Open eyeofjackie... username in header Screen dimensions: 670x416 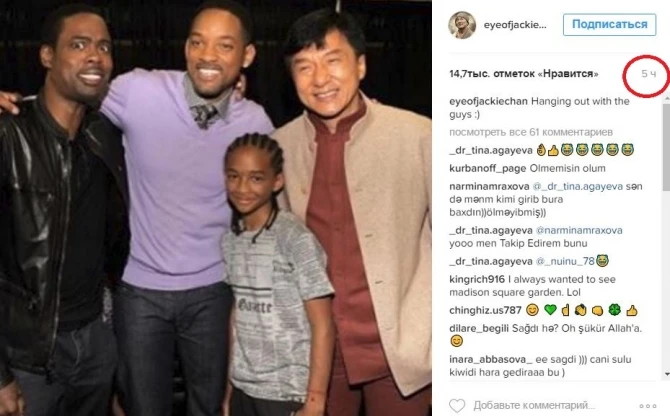point(515,25)
